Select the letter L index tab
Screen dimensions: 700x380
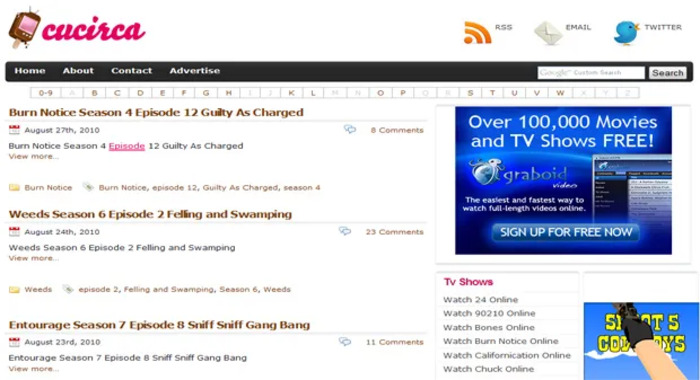coord(313,93)
